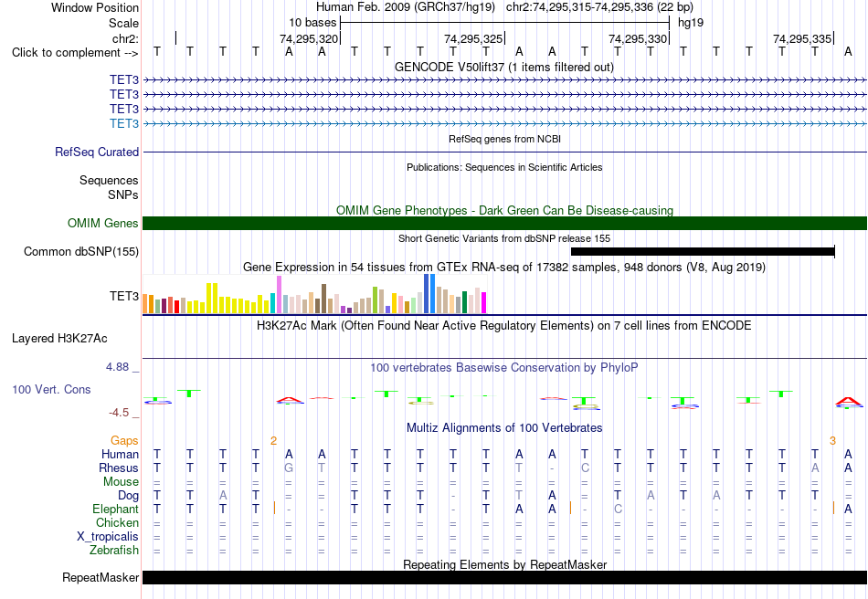The height and width of the screenshot is (599, 868).
Task: Select the light-blue TET3 transcript label
Action: pos(124,123)
